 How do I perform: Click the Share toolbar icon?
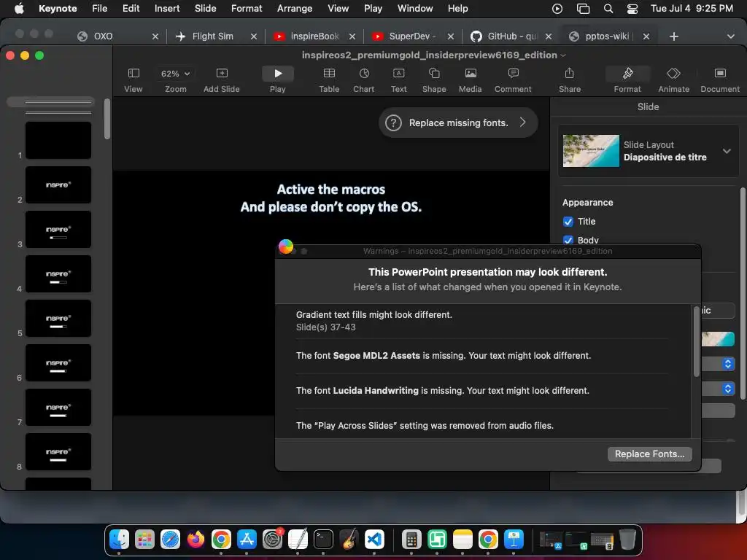(x=569, y=74)
